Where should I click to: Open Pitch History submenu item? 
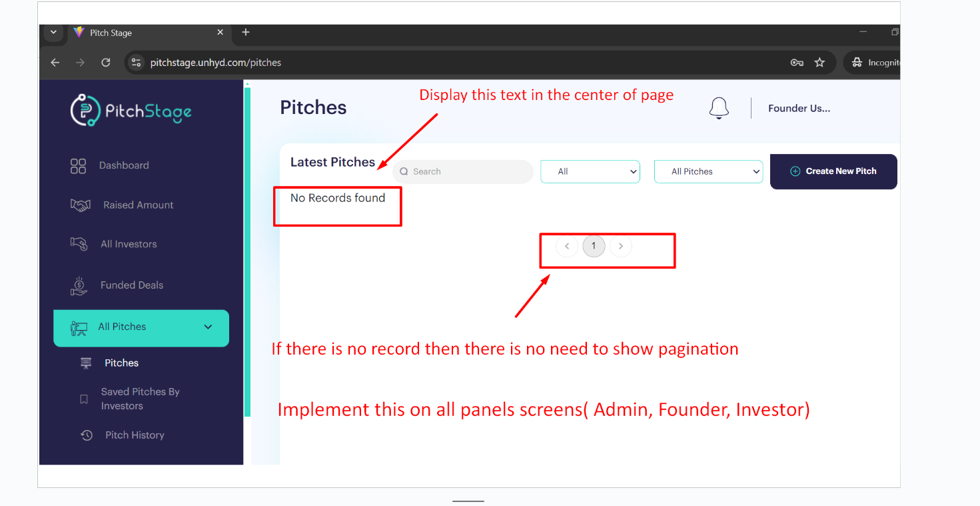135,435
